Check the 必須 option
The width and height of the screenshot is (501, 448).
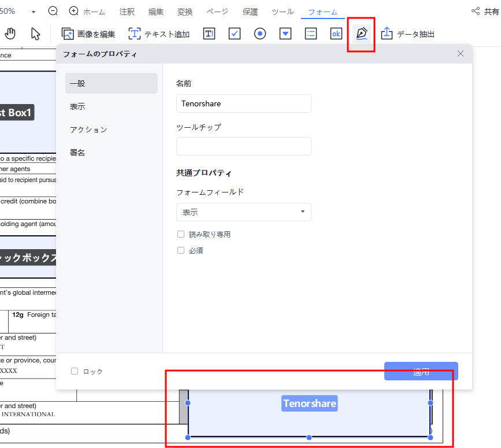tap(181, 250)
